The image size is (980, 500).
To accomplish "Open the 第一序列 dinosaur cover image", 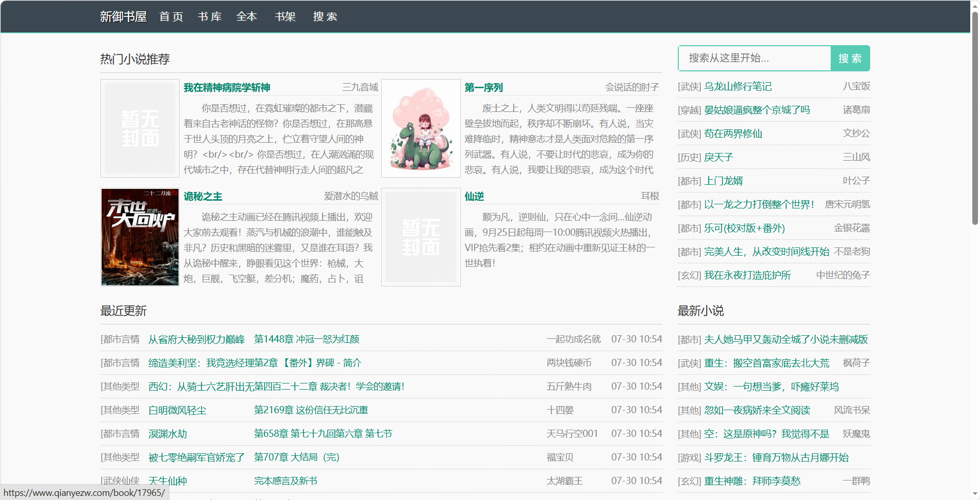I will [421, 128].
